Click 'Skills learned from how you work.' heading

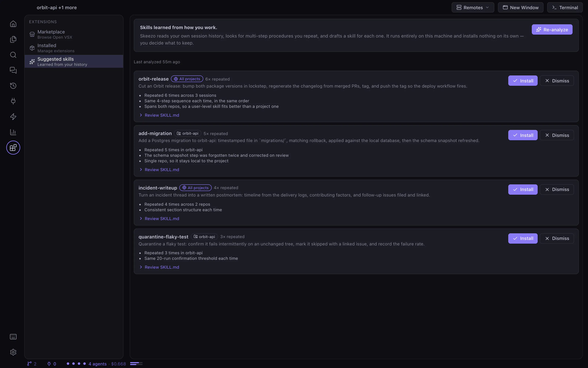[x=178, y=27]
